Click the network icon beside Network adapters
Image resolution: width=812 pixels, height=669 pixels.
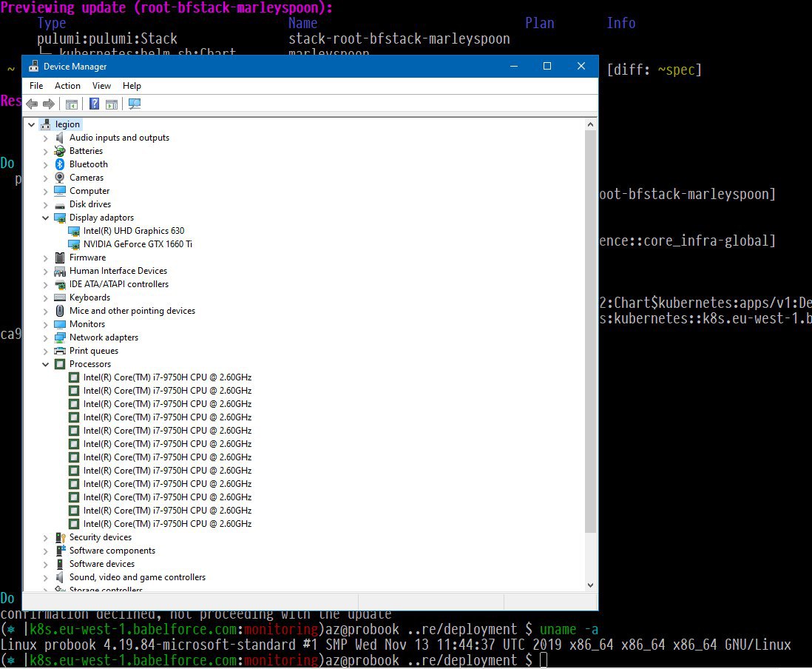point(60,337)
